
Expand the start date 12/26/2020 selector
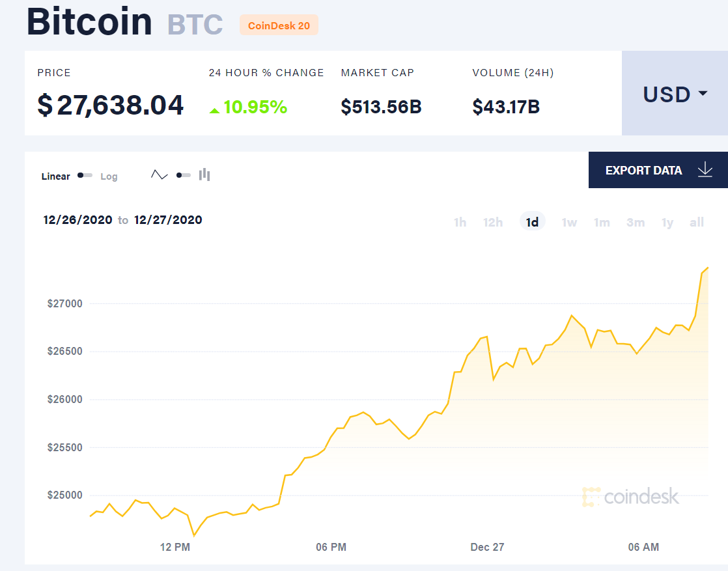pos(77,220)
